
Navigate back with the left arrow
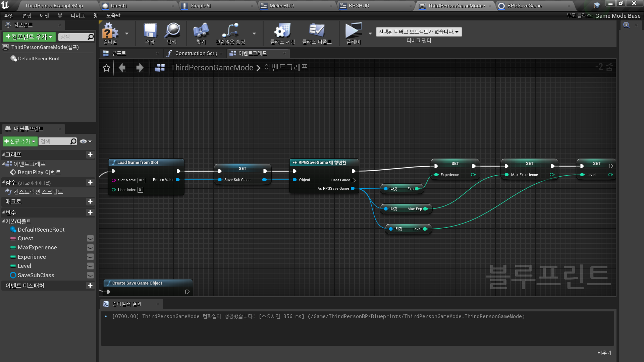pyautogui.click(x=122, y=68)
